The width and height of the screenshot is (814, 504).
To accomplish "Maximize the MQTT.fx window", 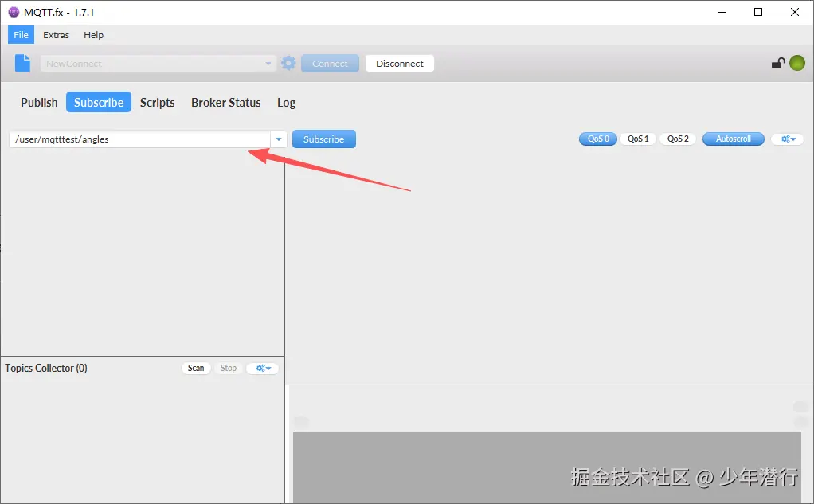I will (758, 12).
